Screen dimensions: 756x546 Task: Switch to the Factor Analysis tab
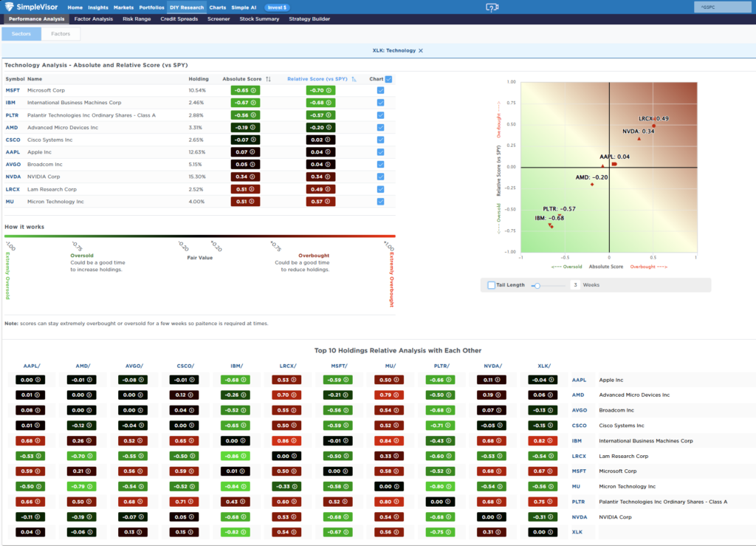pos(94,18)
